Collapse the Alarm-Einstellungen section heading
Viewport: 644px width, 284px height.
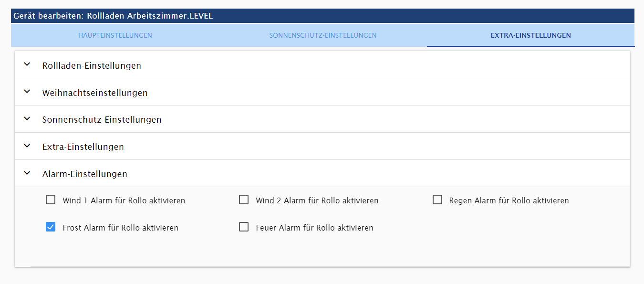tap(85, 174)
